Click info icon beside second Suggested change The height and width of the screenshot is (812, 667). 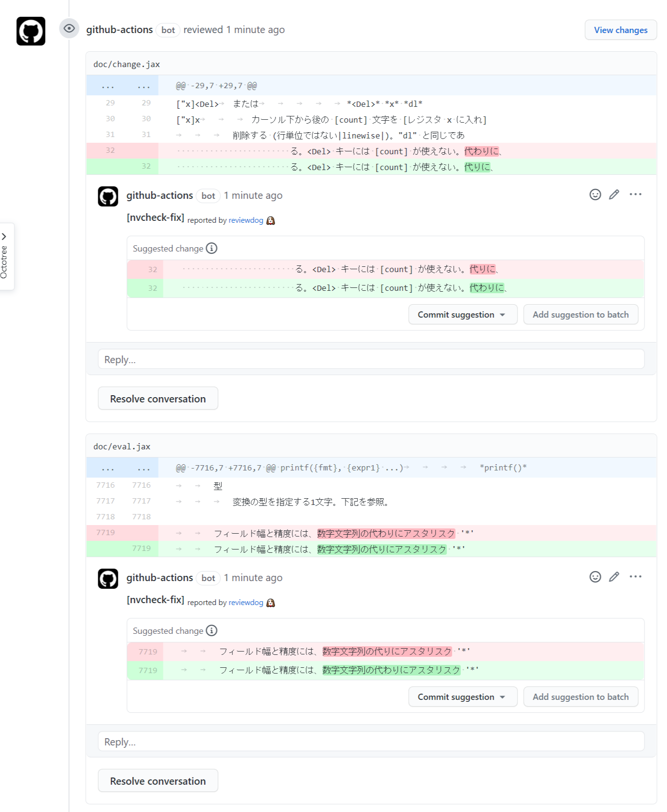(211, 630)
